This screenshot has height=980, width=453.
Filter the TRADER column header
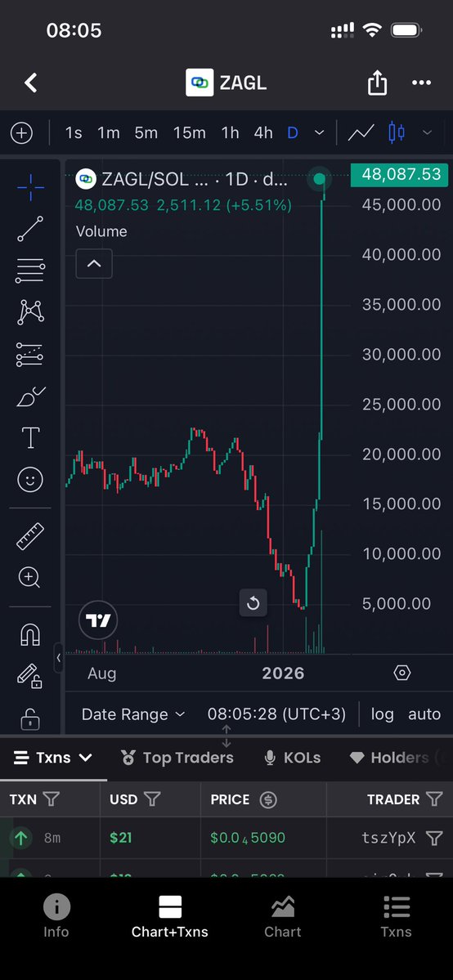pyautogui.click(x=434, y=799)
